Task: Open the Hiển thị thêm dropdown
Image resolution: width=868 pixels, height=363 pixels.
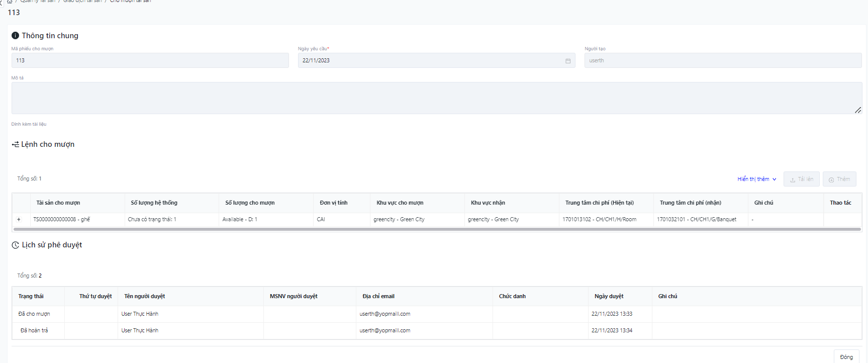Action: pyautogui.click(x=756, y=179)
